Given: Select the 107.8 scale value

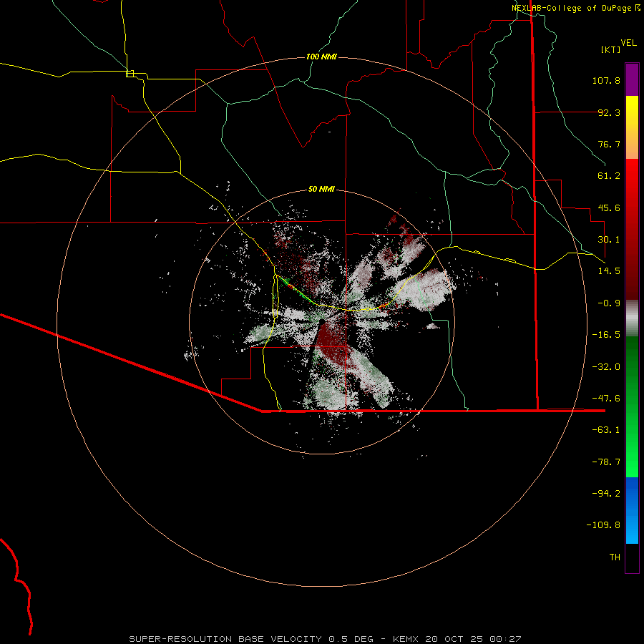Looking at the screenshot, I should [606, 80].
